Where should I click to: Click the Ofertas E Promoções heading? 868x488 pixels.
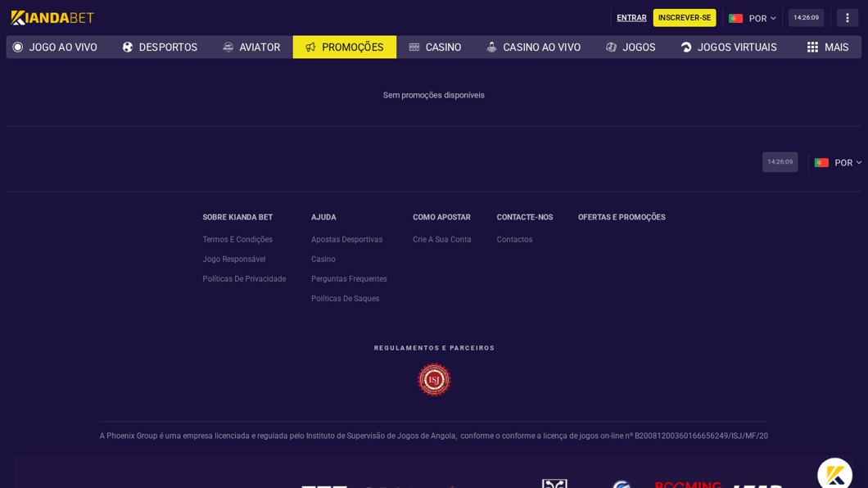pos(622,218)
